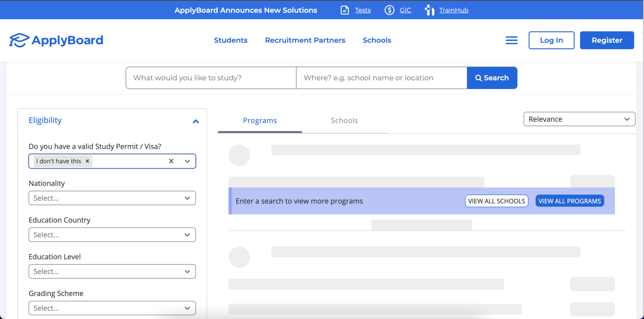
Task: Click the Tests checklist icon in top banner
Action: point(345,10)
